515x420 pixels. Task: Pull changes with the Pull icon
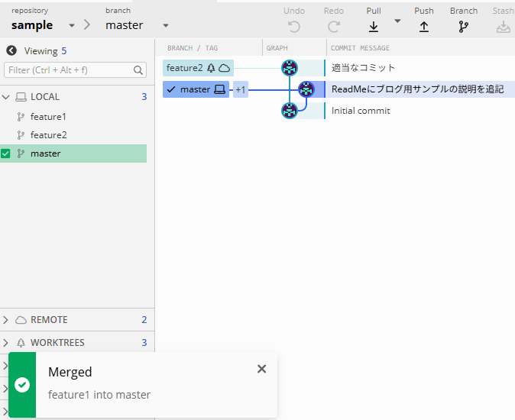tap(374, 27)
